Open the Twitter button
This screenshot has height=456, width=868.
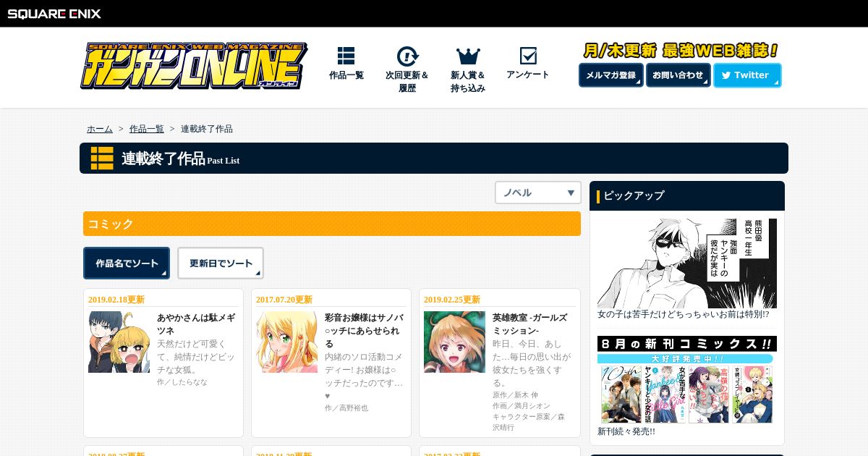[x=747, y=75]
